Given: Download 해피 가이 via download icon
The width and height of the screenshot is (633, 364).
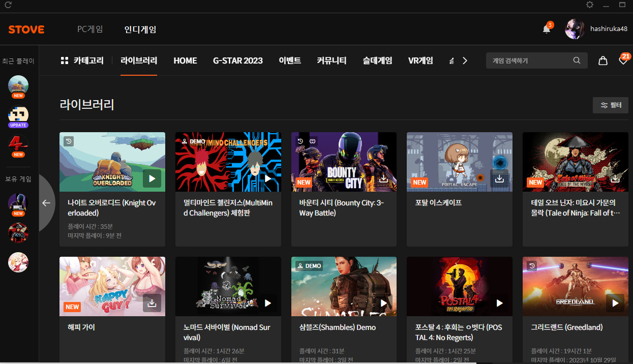Looking at the screenshot, I should tap(152, 303).
